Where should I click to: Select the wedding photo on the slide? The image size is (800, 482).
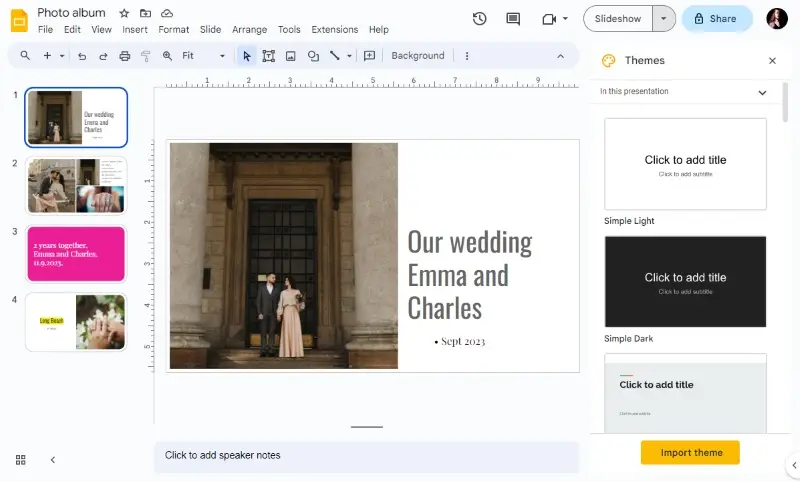284,256
